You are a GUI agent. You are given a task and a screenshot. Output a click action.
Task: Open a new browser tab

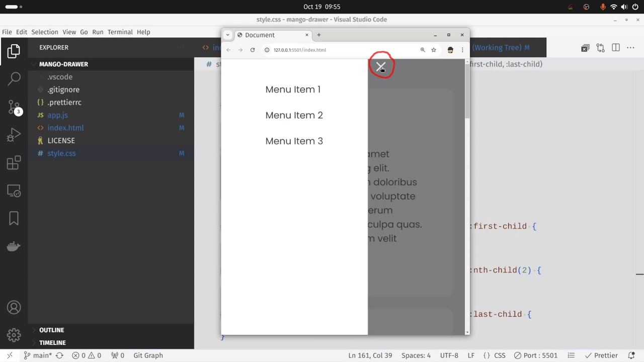(318, 35)
